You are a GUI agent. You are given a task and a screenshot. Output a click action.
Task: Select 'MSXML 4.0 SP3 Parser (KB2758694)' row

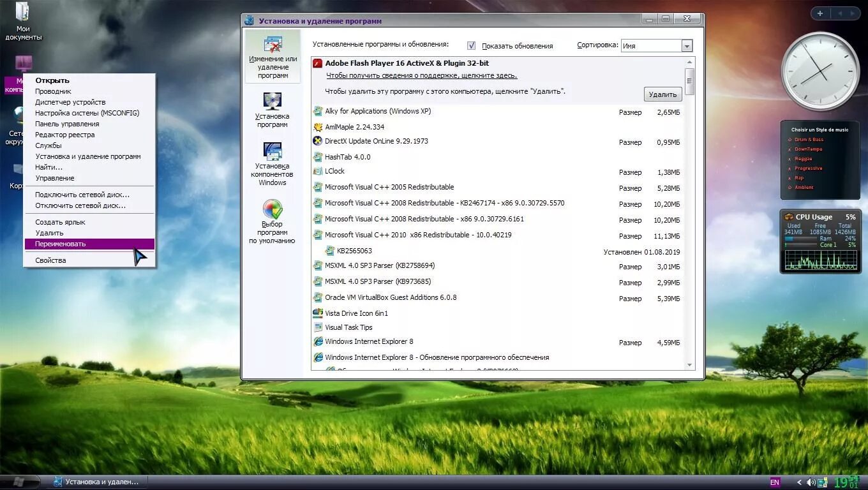coord(497,266)
